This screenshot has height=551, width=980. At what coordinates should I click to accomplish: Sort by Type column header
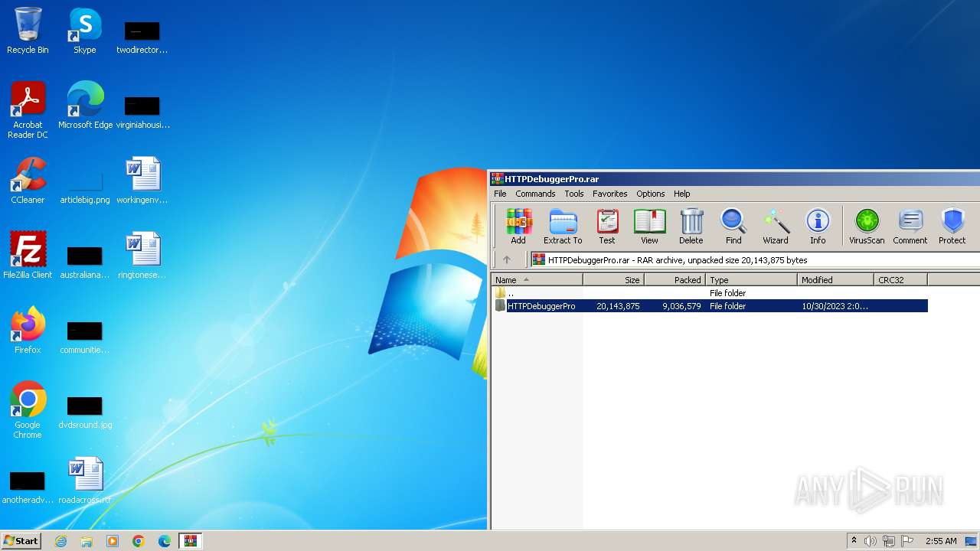(x=751, y=280)
